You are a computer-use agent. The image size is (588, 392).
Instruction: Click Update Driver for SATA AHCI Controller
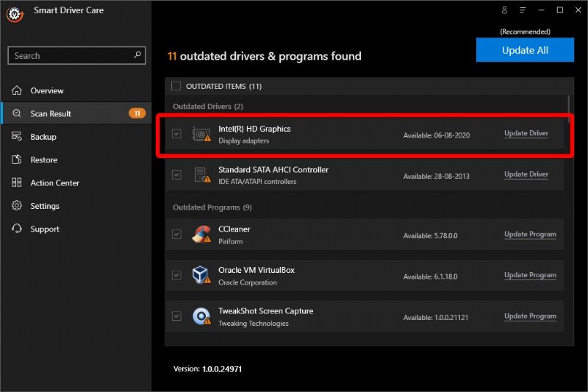click(x=526, y=174)
